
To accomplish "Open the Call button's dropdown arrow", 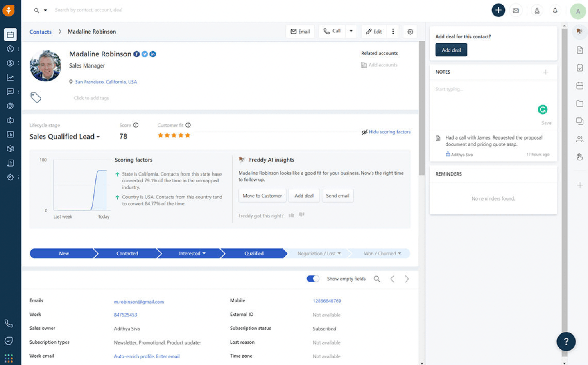I will click(351, 31).
